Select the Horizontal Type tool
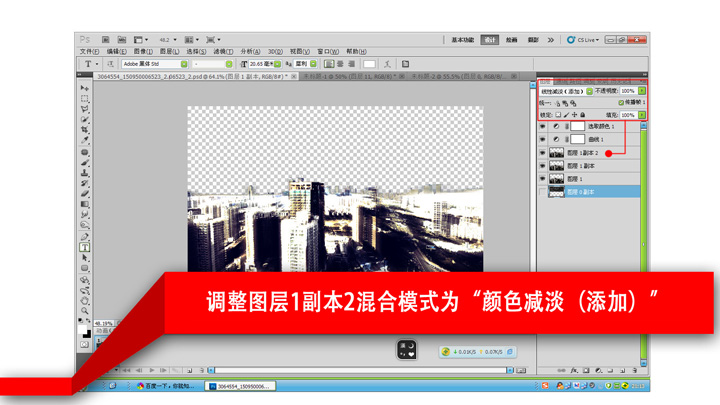720x405 pixels. pos(84,248)
